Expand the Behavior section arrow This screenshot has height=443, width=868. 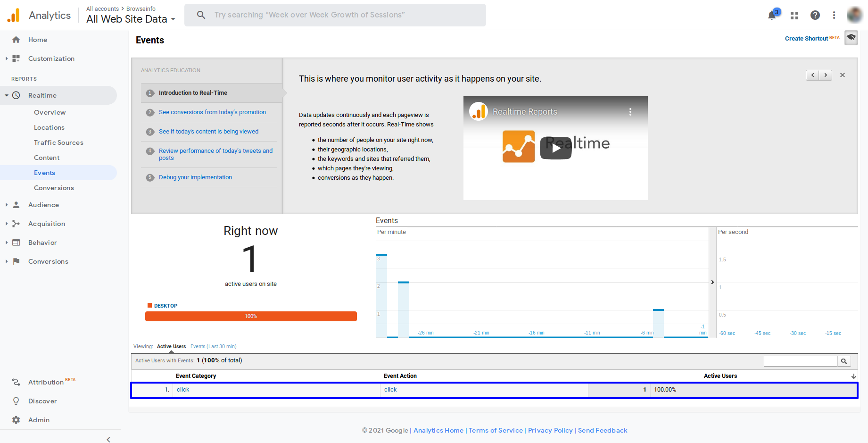coord(6,242)
